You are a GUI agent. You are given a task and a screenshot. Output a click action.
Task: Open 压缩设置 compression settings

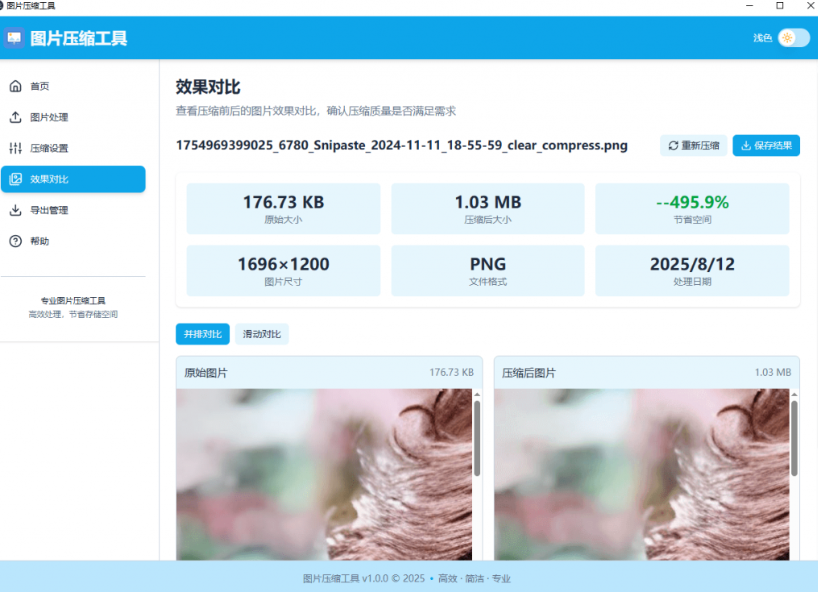tap(15, 148)
